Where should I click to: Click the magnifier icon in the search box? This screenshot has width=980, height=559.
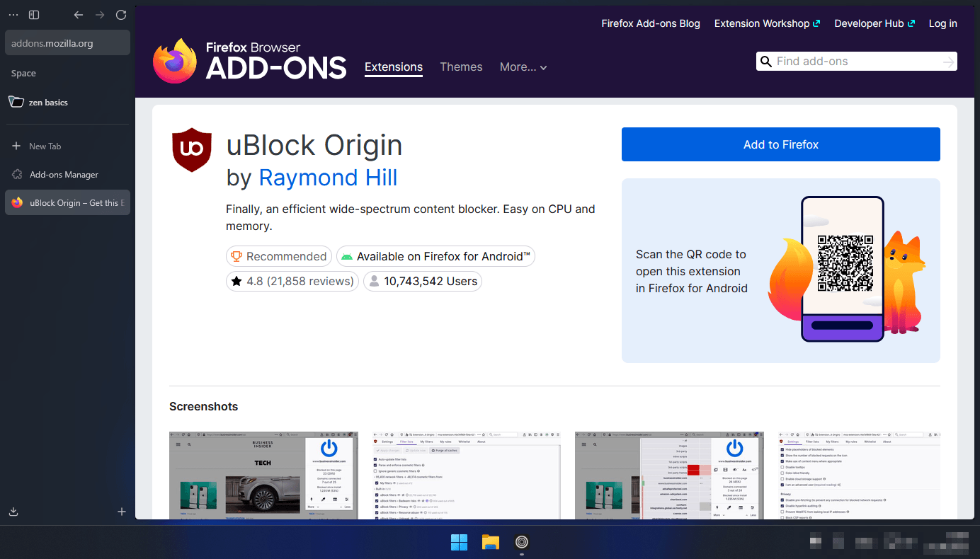[765, 62]
